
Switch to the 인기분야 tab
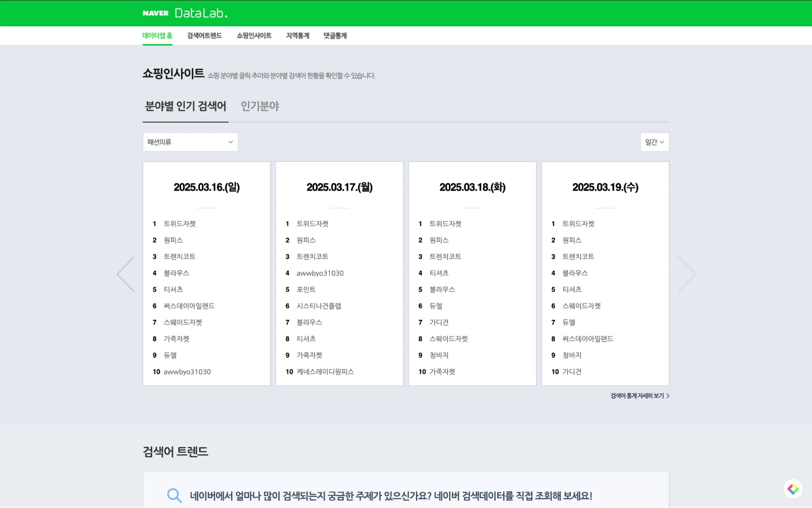260,106
